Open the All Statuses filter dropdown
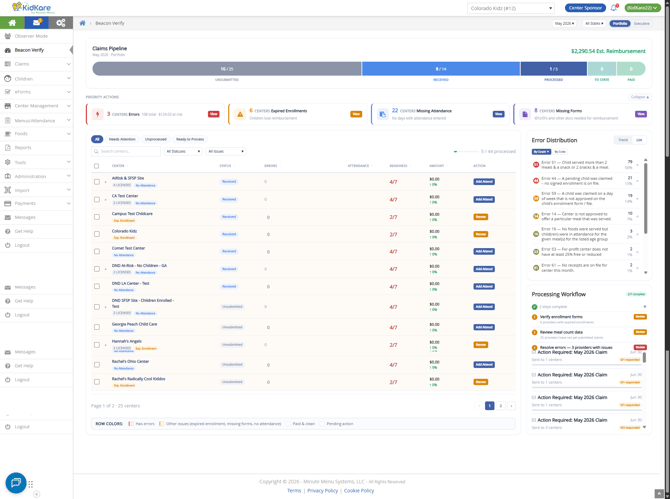 (x=183, y=151)
